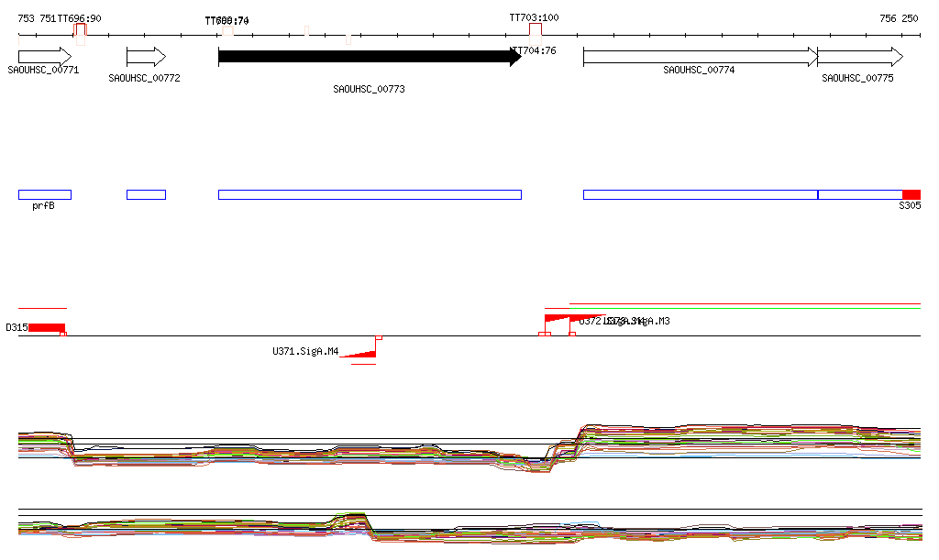
Task: Click the SAOUHSC_00772 gene arrow
Action: (146, 57)
